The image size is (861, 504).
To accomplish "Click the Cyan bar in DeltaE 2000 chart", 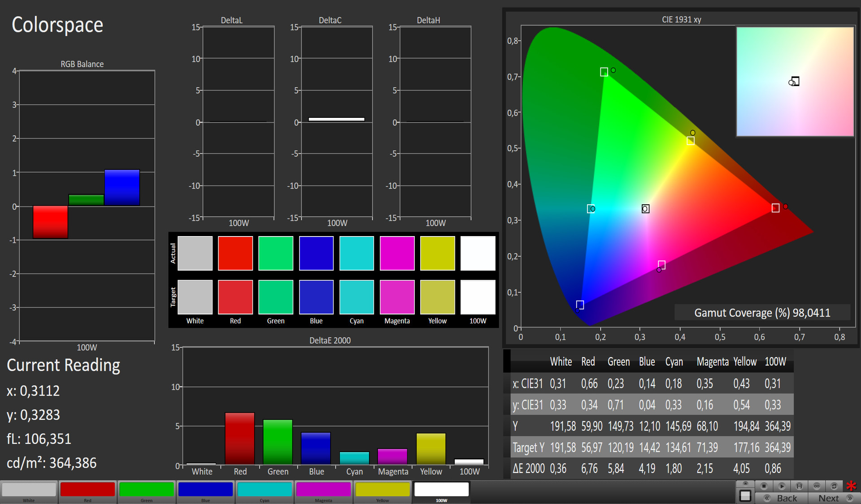I will 354,458.
